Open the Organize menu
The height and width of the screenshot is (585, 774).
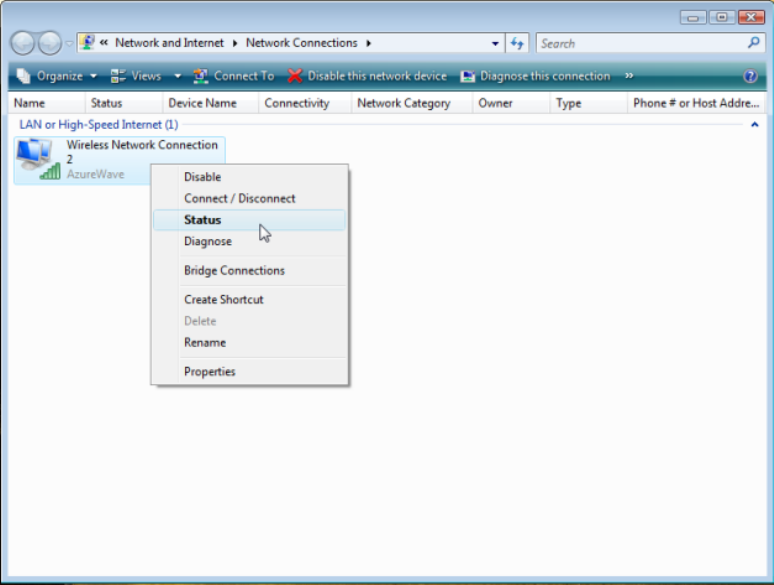click(x=57, y=76)
